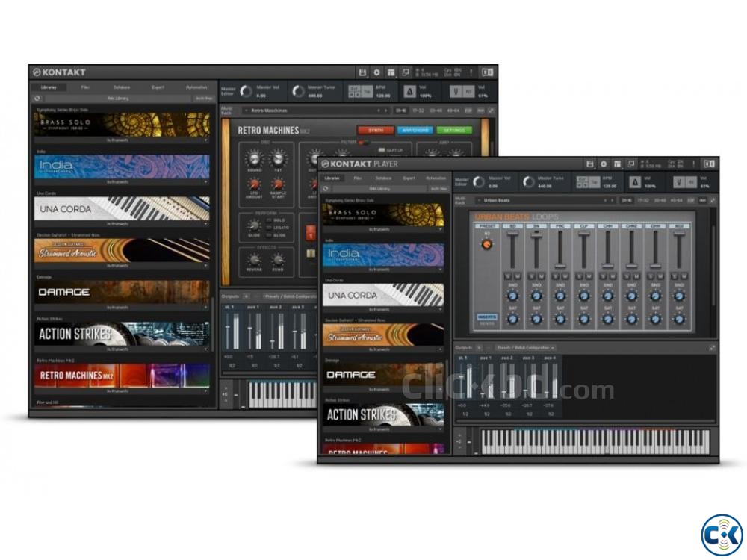Click the minimized view icon in Kontakt window
This screenshot has width=747, height=560.
click(x=406, y=72)
